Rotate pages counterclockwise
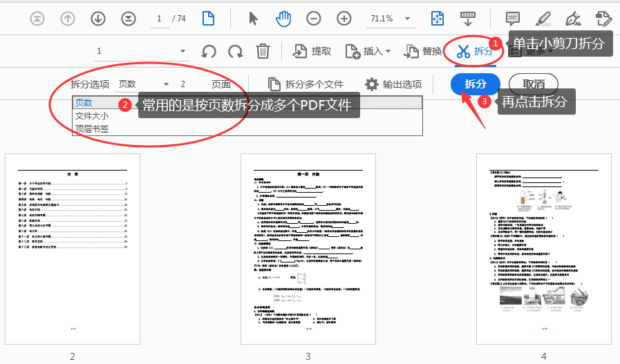620x364 pixels. coord(209,51)
